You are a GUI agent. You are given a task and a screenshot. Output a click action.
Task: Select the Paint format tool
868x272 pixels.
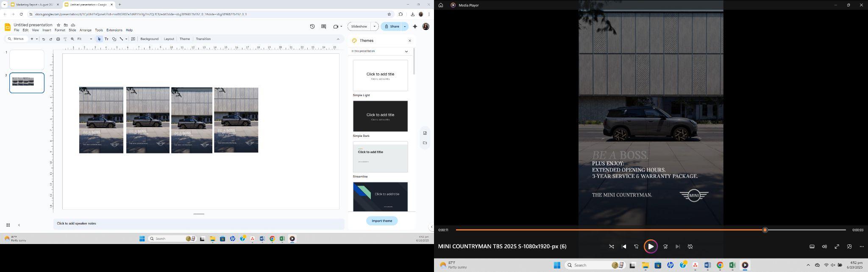(65, 39)
